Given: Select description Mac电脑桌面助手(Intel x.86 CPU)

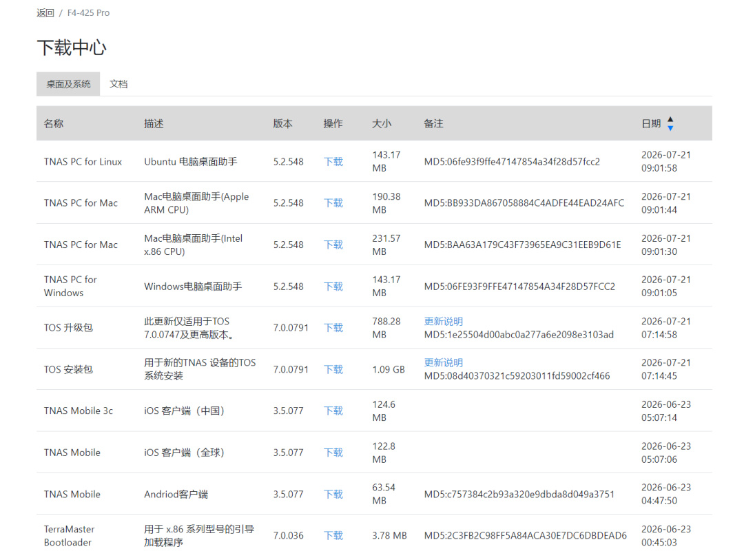Looking at the screenshot, I should click(x=193, y=245).
